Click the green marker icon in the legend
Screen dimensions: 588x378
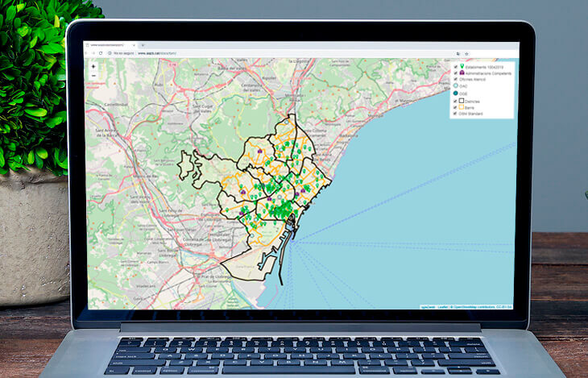tap(462, 67)
